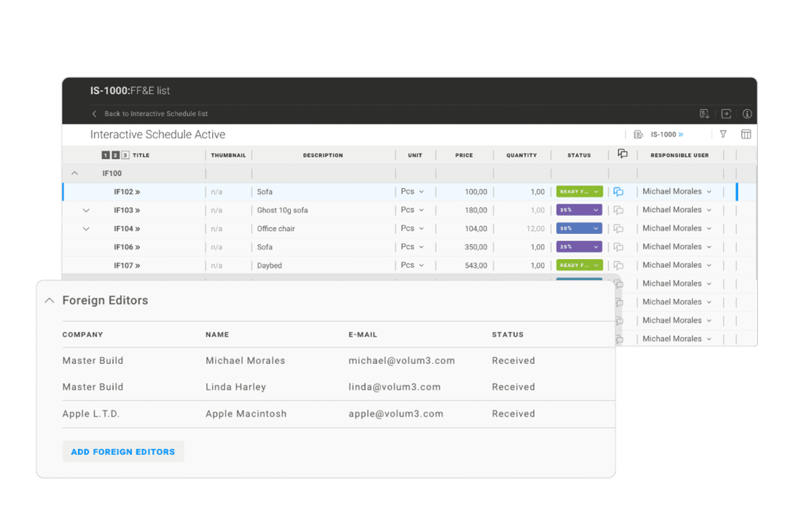Toggle level 3 in the title header
The image size is (794, 532).
(125, 155)
